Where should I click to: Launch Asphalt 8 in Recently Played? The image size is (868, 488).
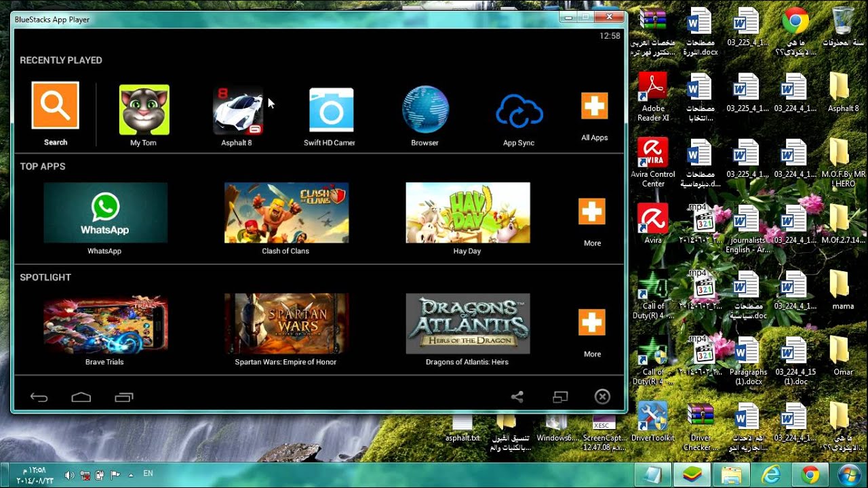237,110
